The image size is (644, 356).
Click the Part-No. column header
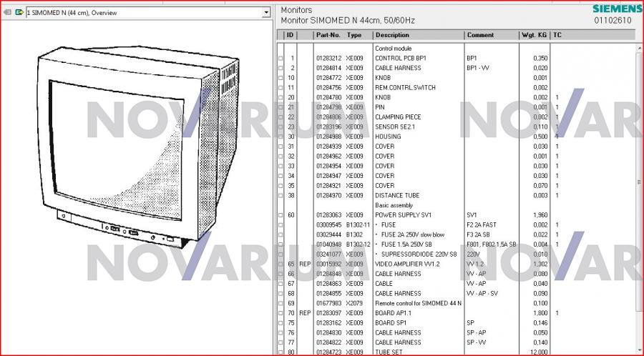(x=328, y=35)
